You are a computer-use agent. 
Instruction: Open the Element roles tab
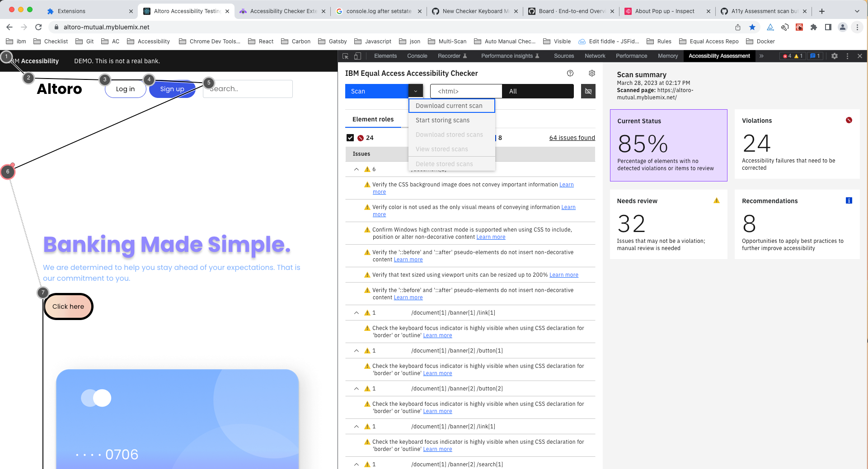(373, 119)
